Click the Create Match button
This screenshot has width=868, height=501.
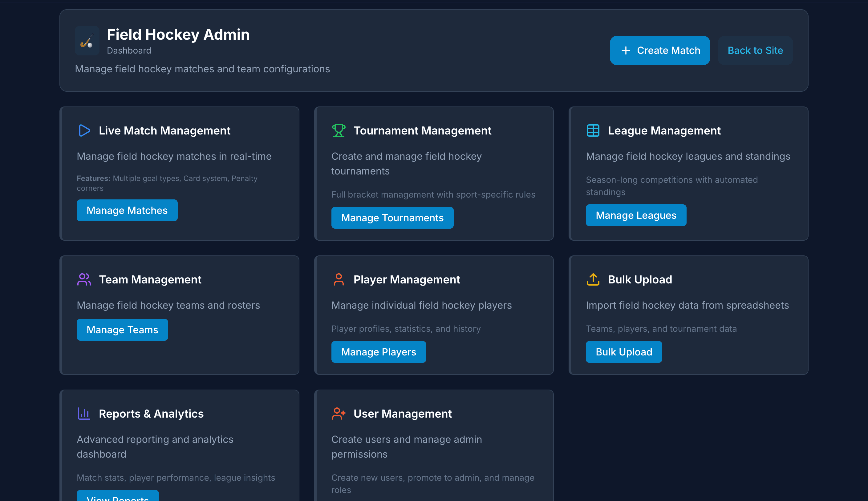click(660, 50)
